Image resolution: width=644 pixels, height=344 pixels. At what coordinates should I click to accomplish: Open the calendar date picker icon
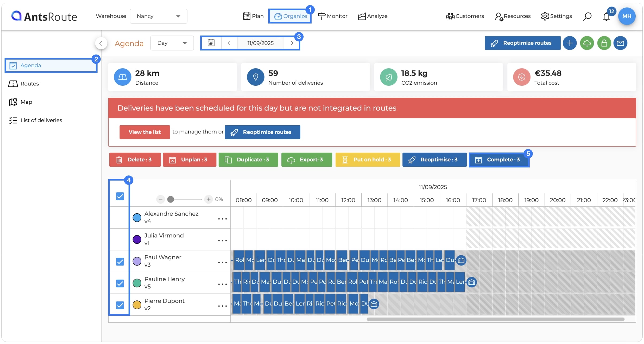(x=211, y=43)
